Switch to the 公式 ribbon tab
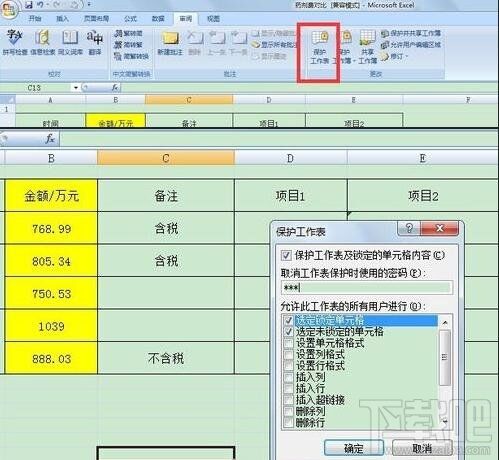The width and height of the screenshot is (499, 460). [x=130, y=19]
